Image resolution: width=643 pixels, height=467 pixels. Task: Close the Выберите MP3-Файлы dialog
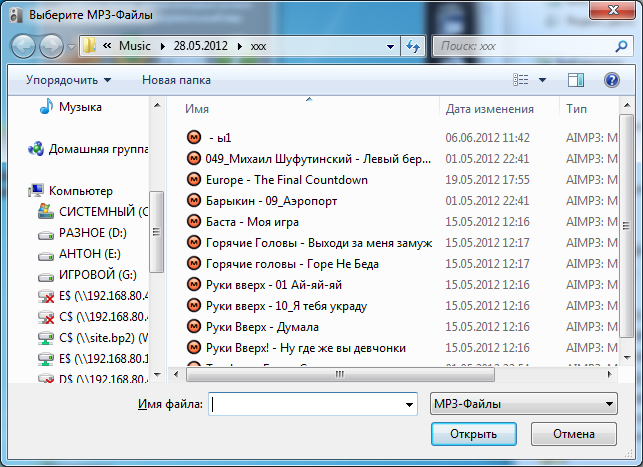(x=613, y=9)
